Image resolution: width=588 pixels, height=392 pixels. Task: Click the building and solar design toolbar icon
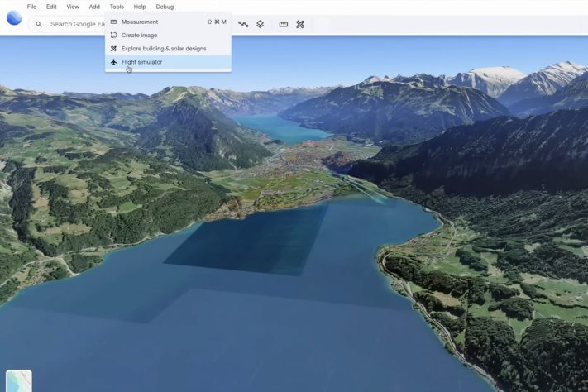pyautogui.click(x=300, y=24)
